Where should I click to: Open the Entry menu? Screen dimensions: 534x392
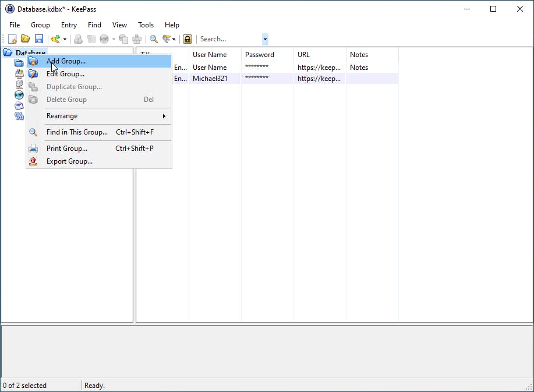(69, 25)
